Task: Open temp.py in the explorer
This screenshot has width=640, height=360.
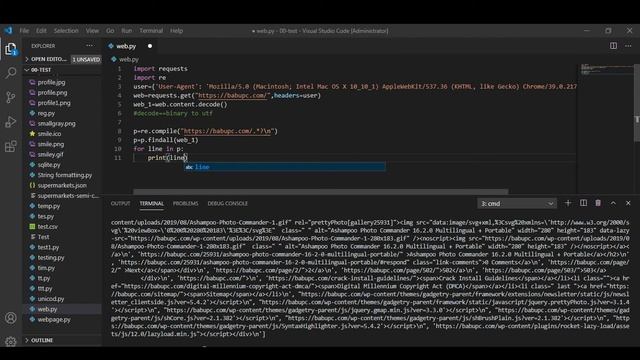Action: (x=49, y=206)
